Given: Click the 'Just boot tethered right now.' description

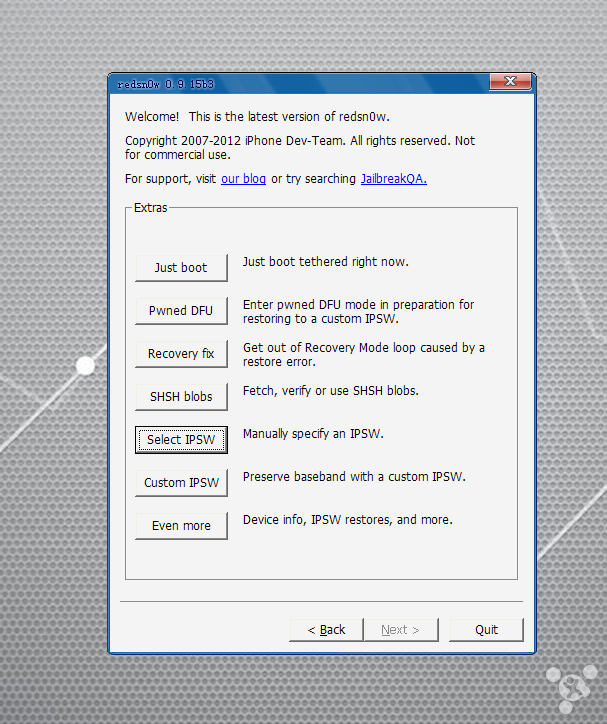Looking at the screenshot, I should (326, 262).
